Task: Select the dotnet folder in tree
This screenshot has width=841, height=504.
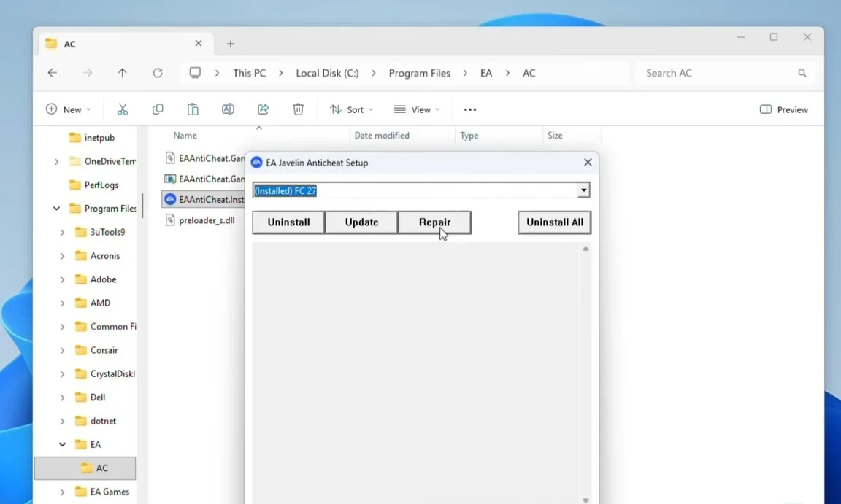Action: [x=96, y=421]
